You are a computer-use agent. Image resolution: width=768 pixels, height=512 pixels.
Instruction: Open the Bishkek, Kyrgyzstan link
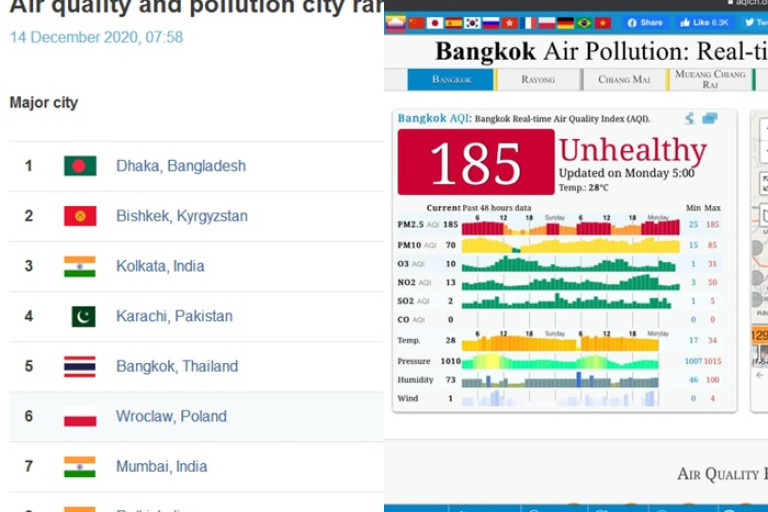coord(182,216)
